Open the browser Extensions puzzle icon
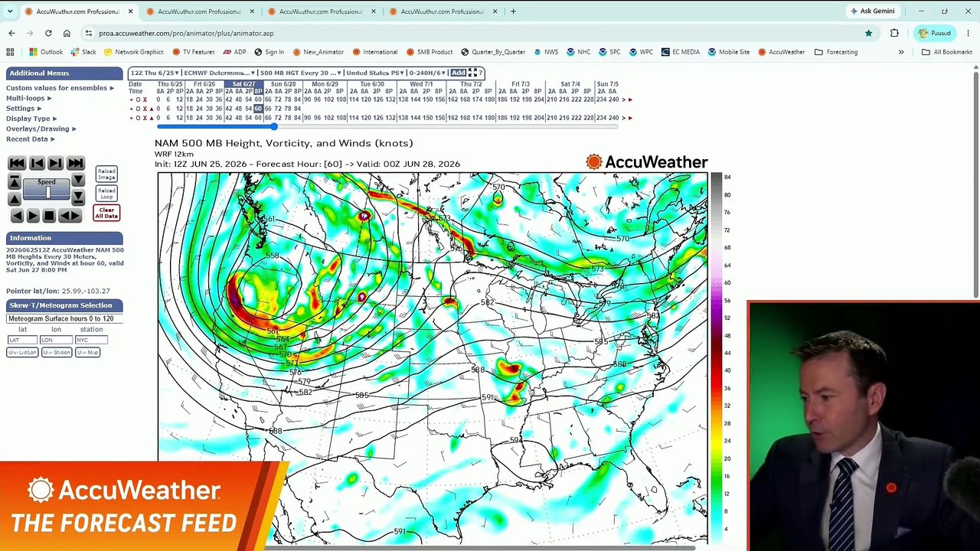This screenshot has height=551, width=980. pyautogui.click(x=894, y=33)
